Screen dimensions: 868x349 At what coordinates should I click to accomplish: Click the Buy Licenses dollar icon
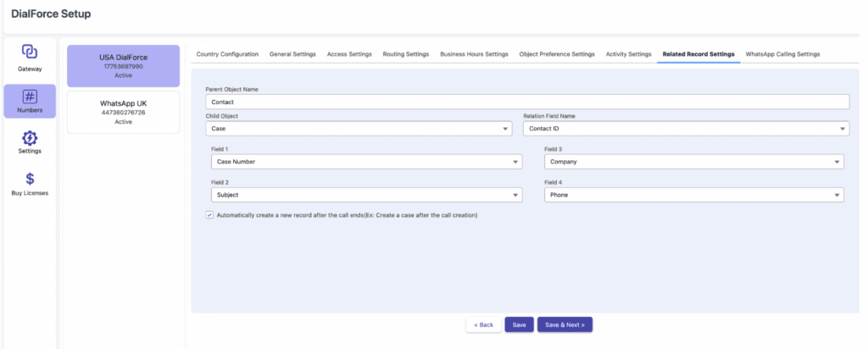(x=30, y=179)
